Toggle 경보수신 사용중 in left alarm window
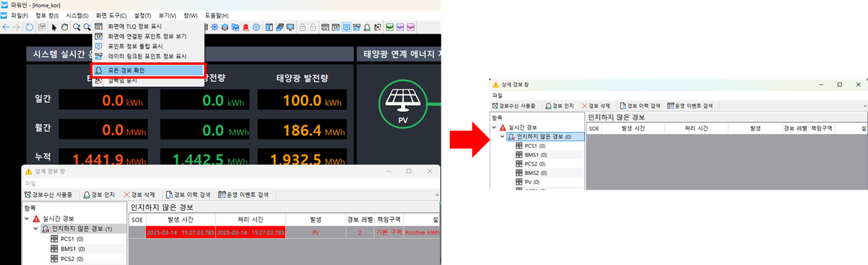This screenshot has width=868, height=265. pyautogui.click(x=48, y=194)
